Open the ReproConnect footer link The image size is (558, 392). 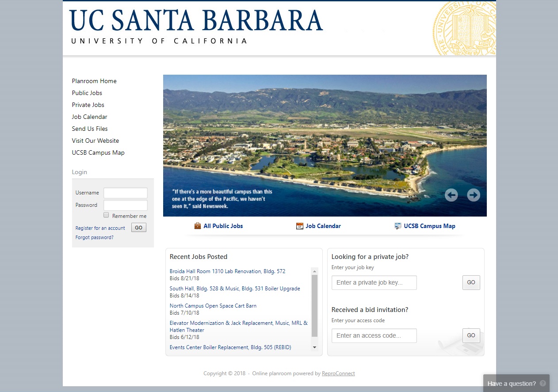coord(338,373)
